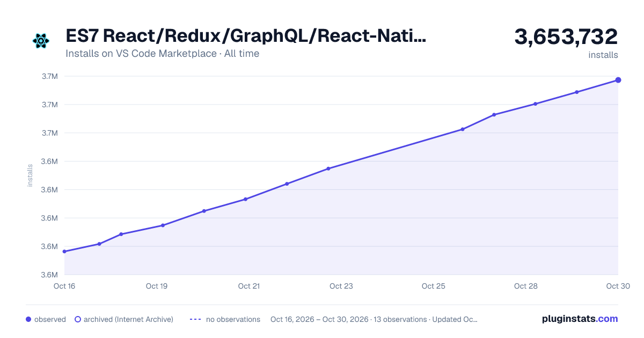Select the 3,653,732 installs total

(566, 37)
